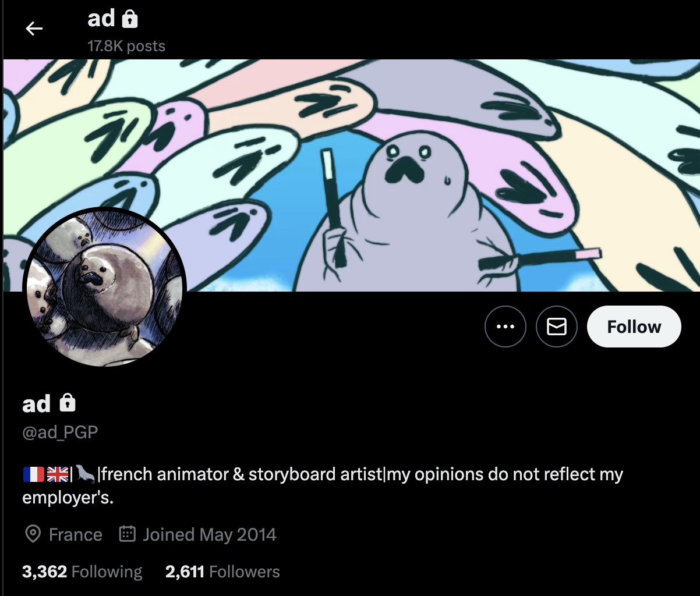Click the location pin icon
Image resolution: width=700 pixels, height=596 pixels.
pos(34,534)
